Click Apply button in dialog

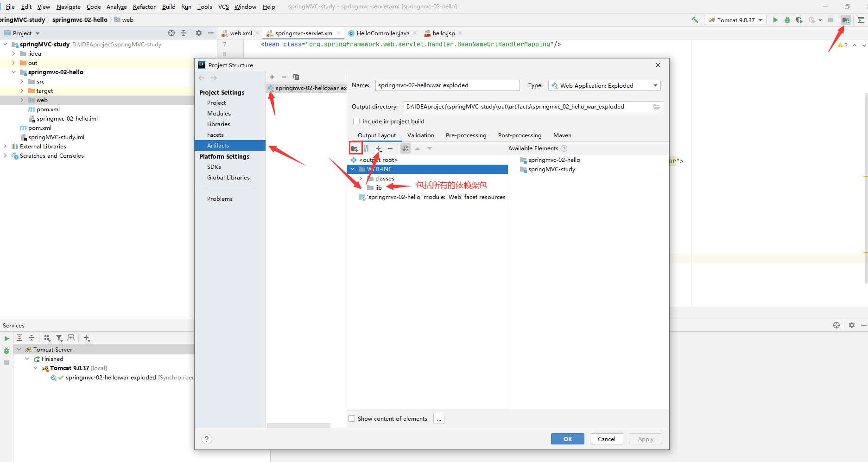click(646, 439)
